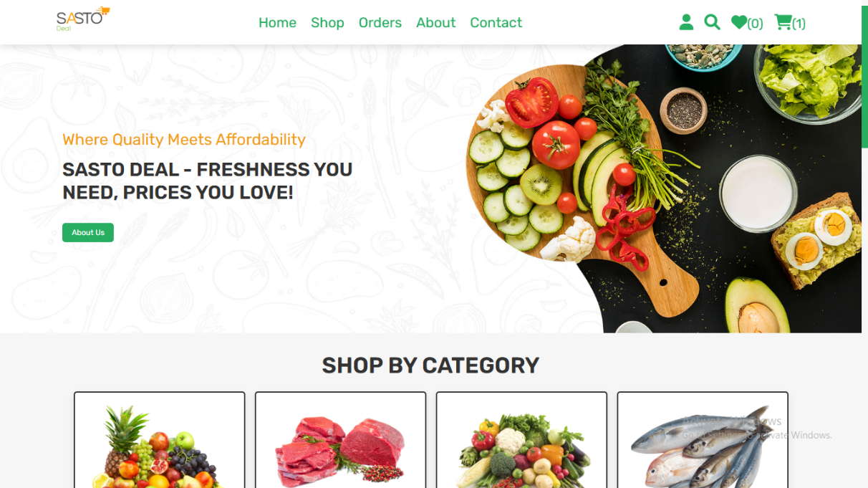
Task: Click the green About Us button
Action: (x=88, y=232)
